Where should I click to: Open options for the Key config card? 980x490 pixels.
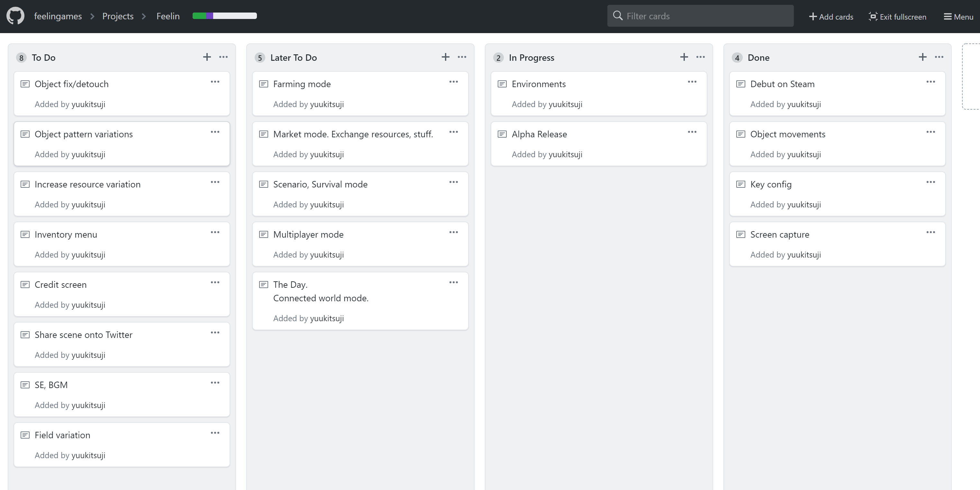click(930, 182)
